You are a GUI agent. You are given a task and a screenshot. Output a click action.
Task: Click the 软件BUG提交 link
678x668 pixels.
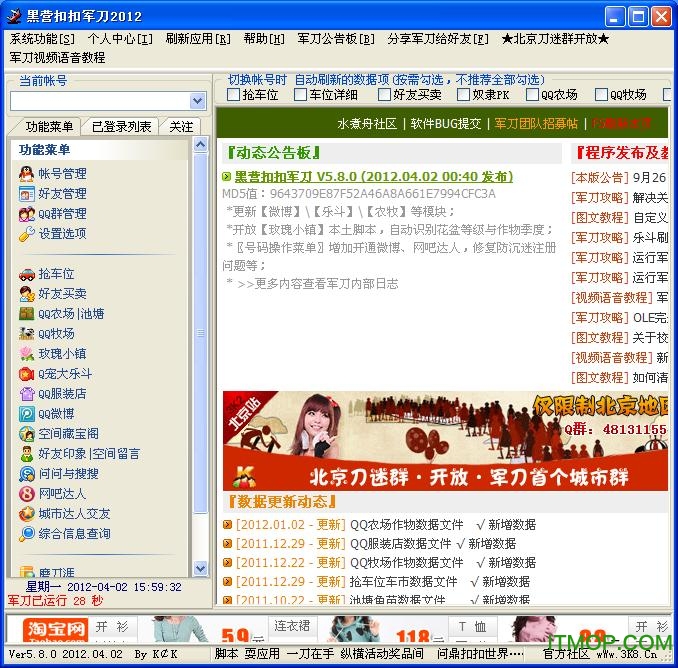(x=446, y=124)
